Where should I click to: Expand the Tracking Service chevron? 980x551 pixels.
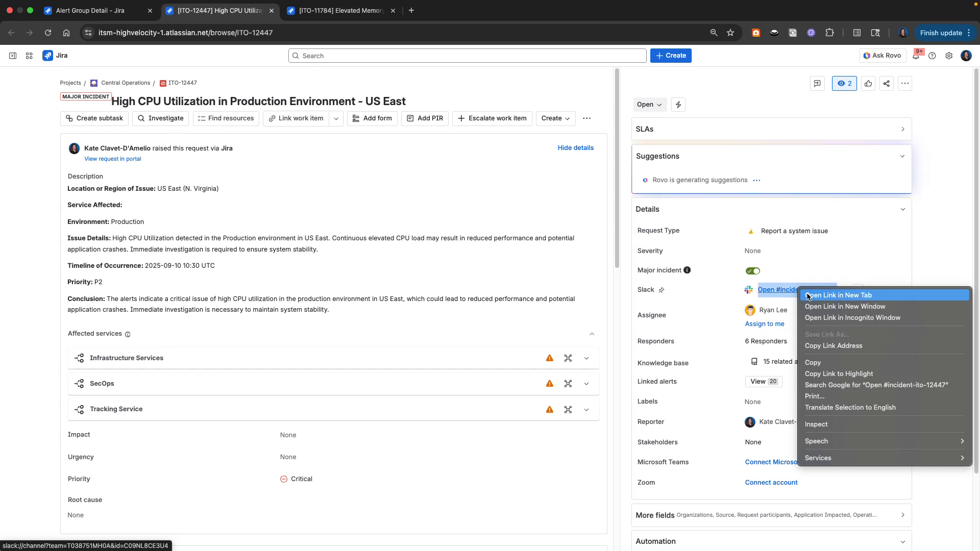tap(586, 409)
